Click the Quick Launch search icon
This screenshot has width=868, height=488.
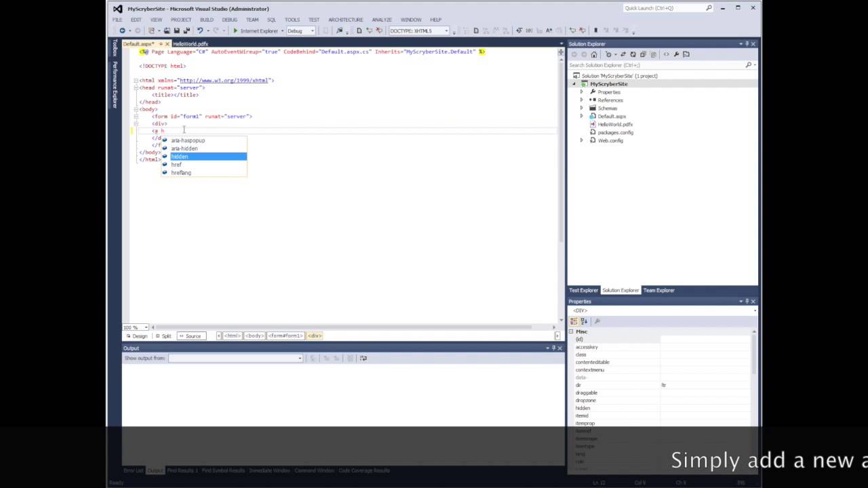[x=709, y=8]
